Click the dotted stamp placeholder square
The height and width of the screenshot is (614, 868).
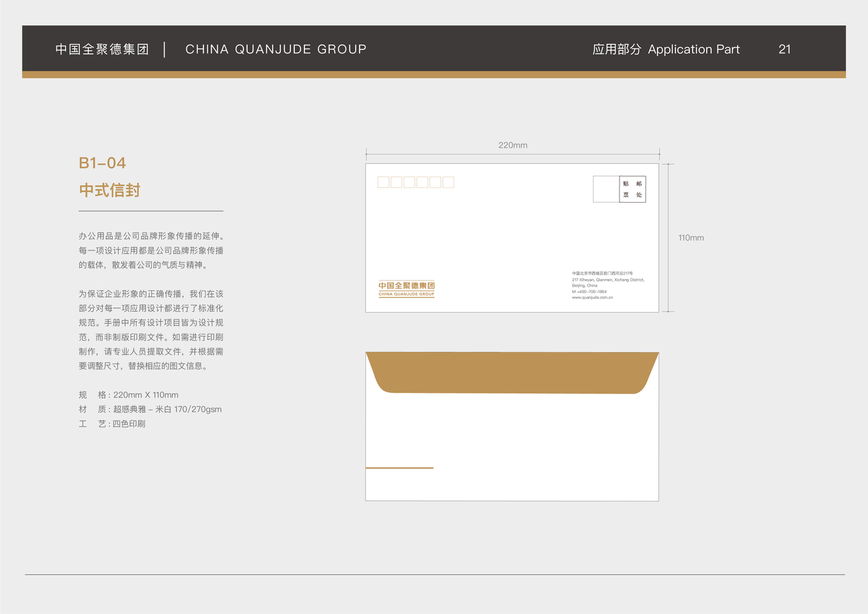point(606,189)
